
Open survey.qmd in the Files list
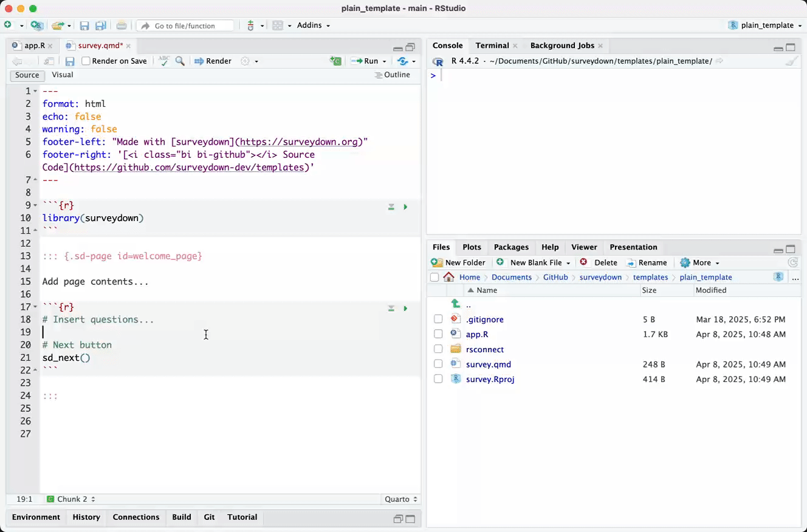(489, 364)
